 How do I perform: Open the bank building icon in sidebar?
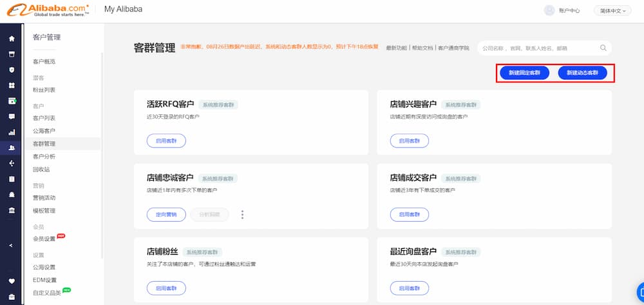tap(12, 210)
